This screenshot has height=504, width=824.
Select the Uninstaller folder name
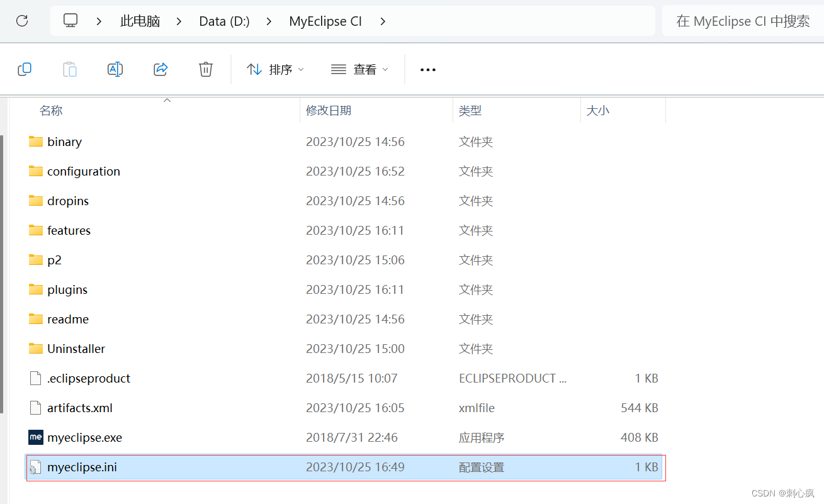click(76, 349)
